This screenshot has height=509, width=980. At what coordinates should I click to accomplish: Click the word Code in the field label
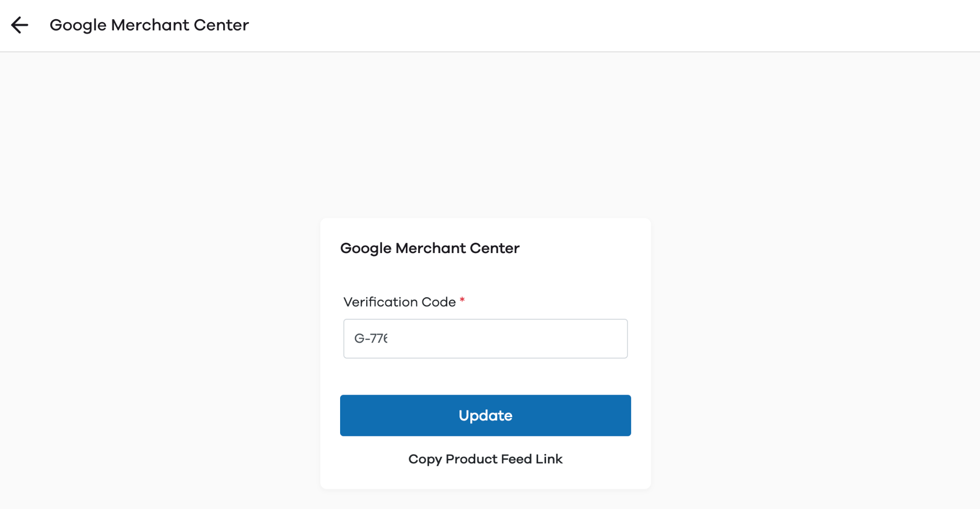pos(438,302)
